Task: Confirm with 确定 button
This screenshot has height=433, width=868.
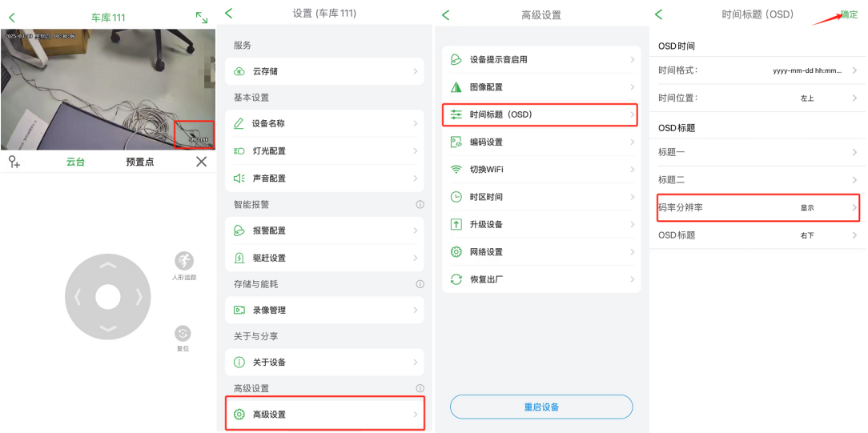Action: [849, 15]
